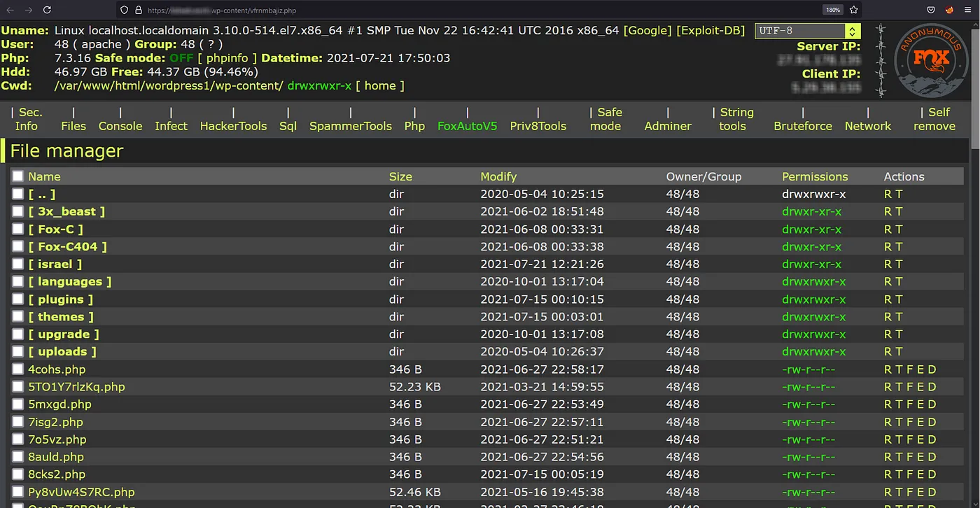Sort by the Name column header

click(44, 176)
